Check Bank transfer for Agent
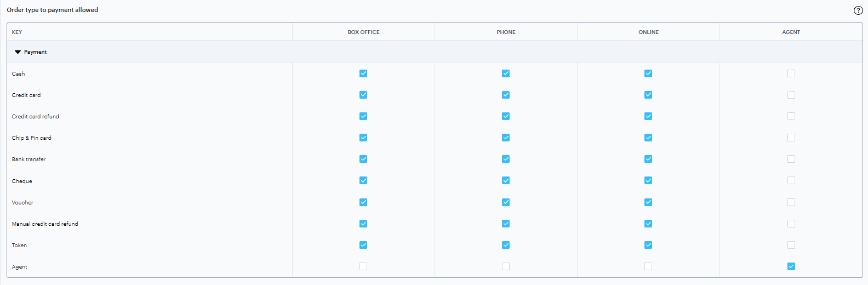 point(791,159)
